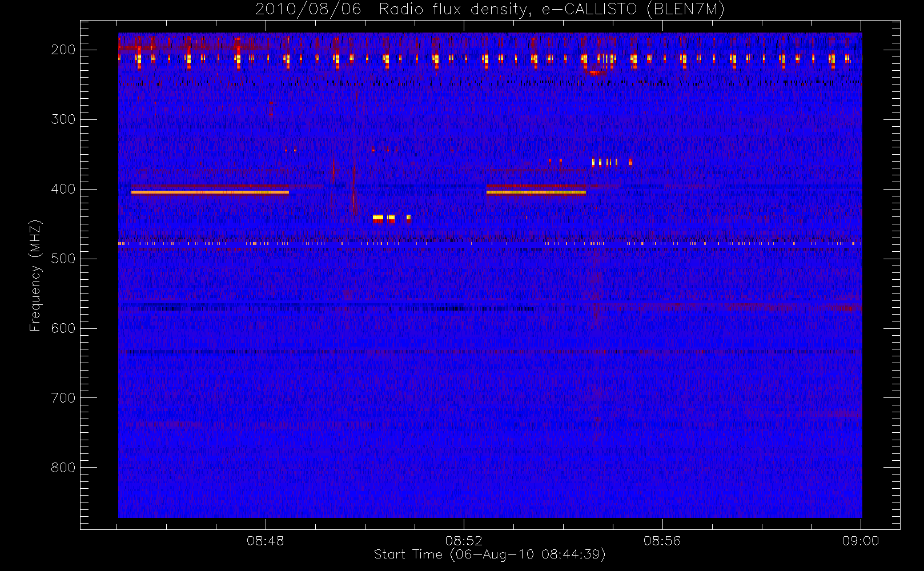Image resolution: width=924 pixels, height=571 pixels.
Task: Click the 08:48 time tick label
Action: [266, 541]
